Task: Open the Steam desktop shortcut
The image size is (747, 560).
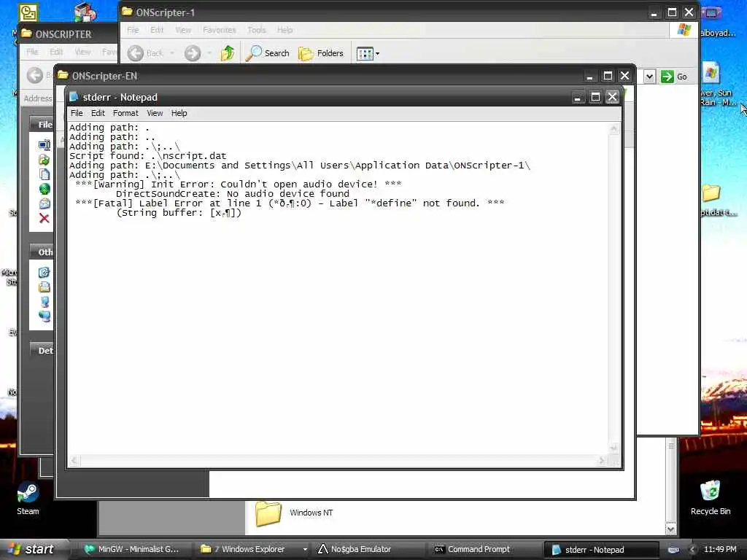Action: click(28, 499)
